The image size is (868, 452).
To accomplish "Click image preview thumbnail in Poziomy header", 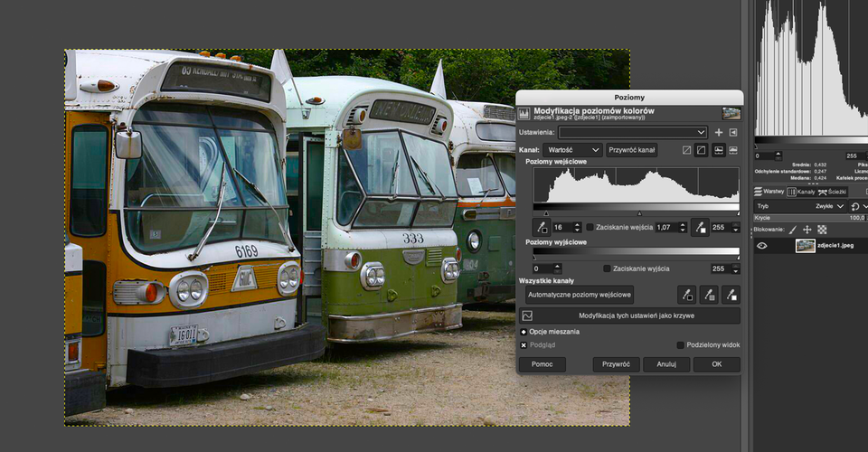I will 731,114.
